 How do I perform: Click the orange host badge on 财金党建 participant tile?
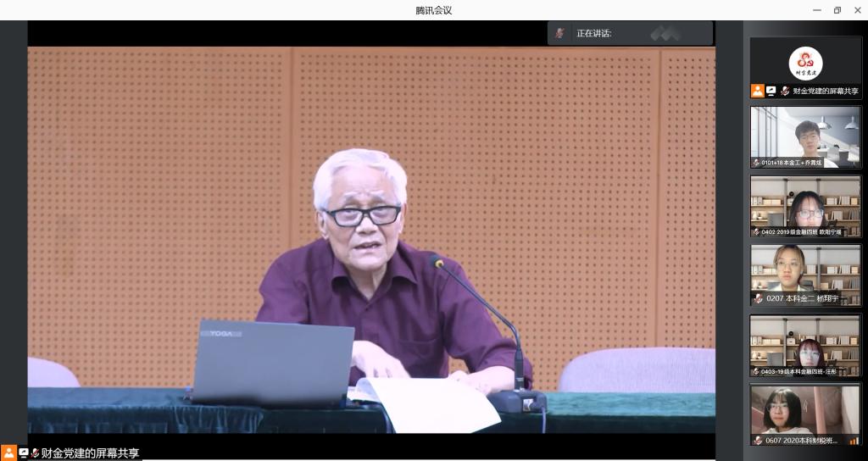click(757, 91)
